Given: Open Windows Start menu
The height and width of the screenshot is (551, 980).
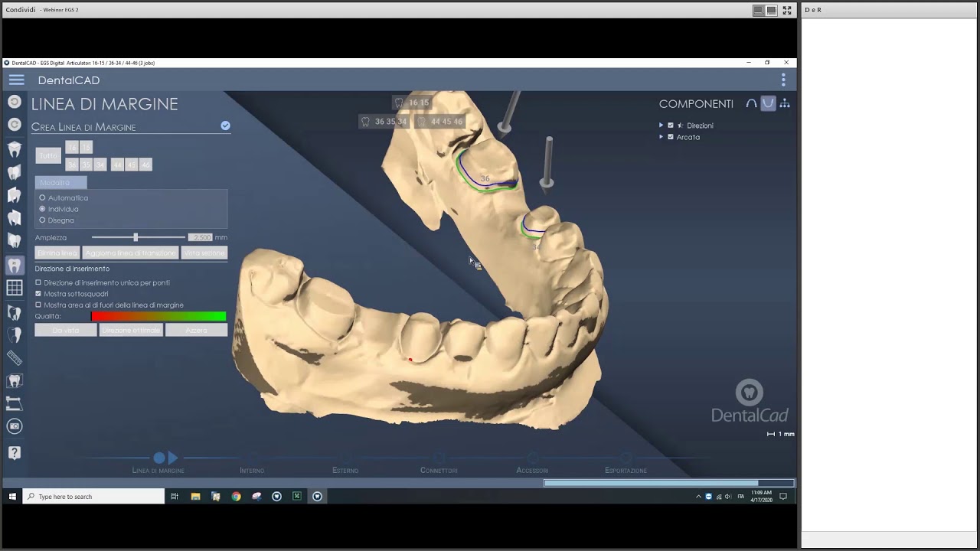Looking at the screenshot, I should (12, 497).
